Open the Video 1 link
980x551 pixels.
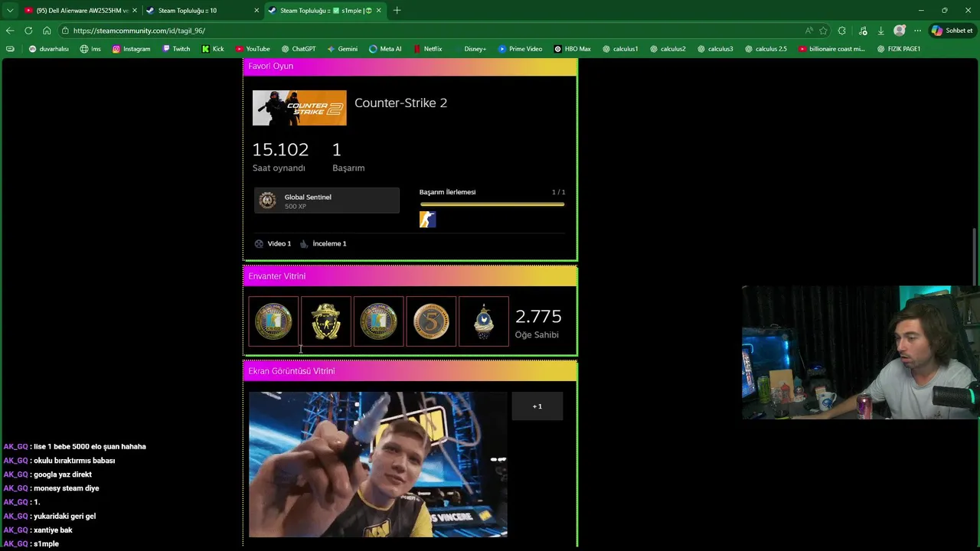tap(273, 243)
